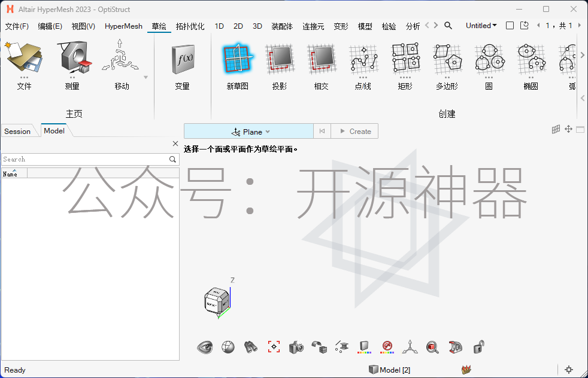Close the Model browser panel
This screenshot has height=378, width=588.
(175, 144)
